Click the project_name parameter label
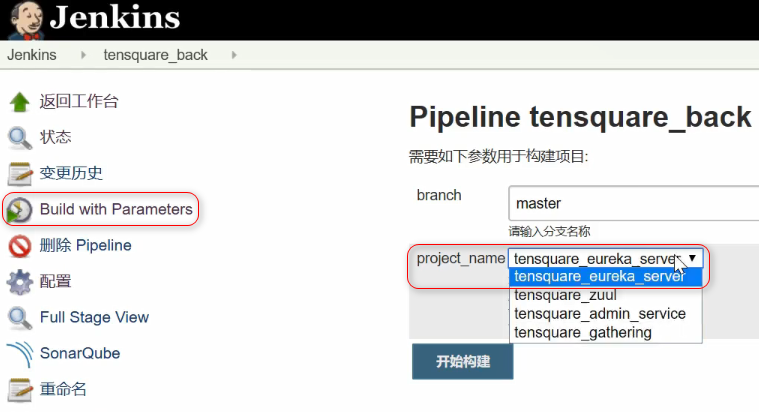The image size is (759, 412). (461, 259)
